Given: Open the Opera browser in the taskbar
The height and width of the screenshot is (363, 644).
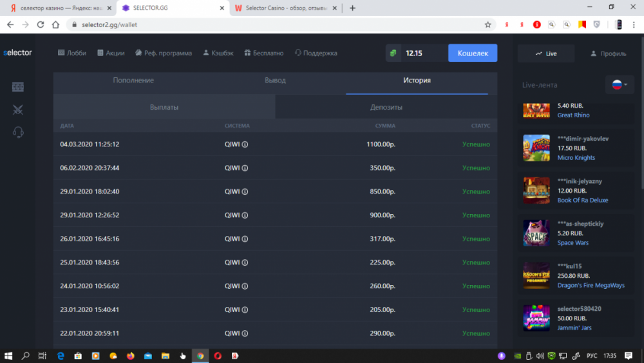Looking at the screenshot, I should pos(218,355).
